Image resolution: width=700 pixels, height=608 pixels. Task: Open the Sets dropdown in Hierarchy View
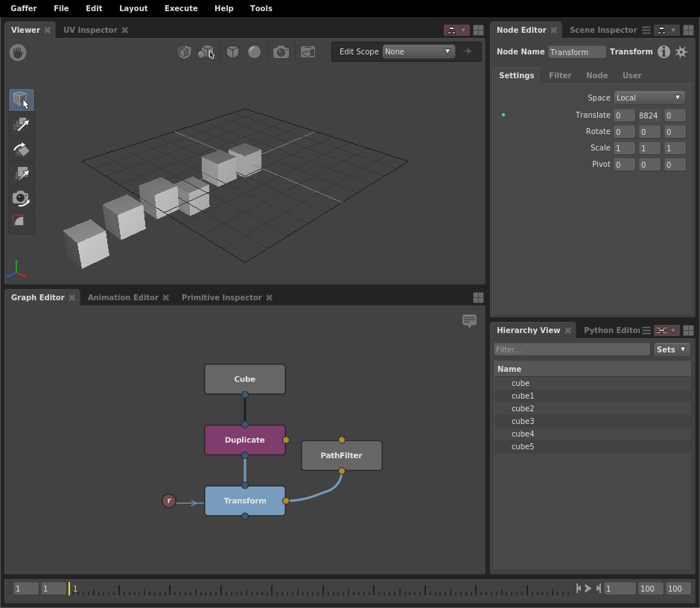(672, 349)
